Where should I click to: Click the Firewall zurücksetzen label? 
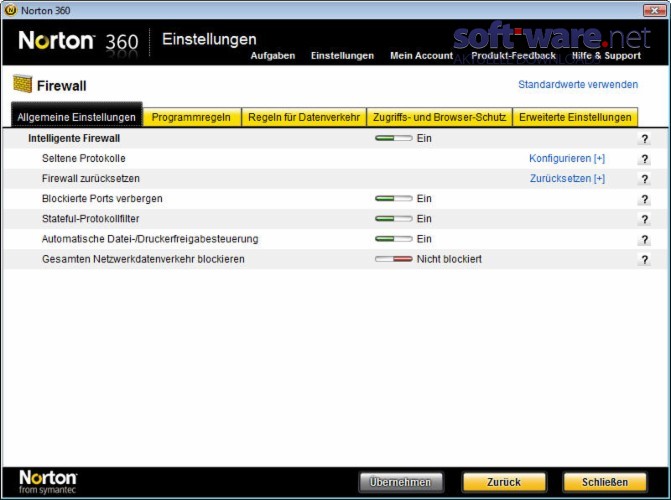91,179
